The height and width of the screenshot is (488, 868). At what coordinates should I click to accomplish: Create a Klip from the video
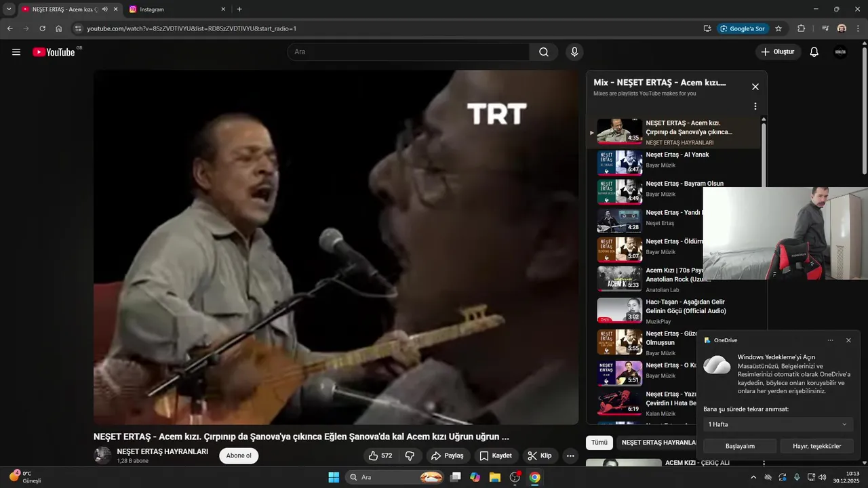click(540, 455)
